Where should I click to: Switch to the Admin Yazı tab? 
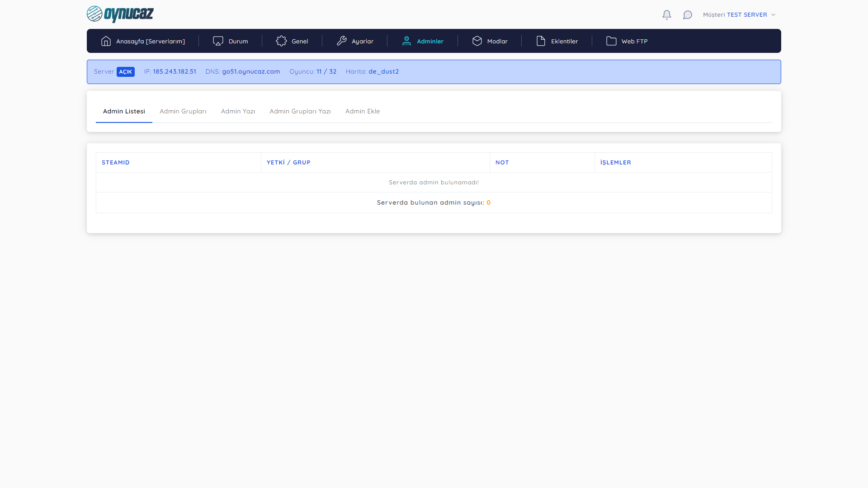click(x=238, y=111)
